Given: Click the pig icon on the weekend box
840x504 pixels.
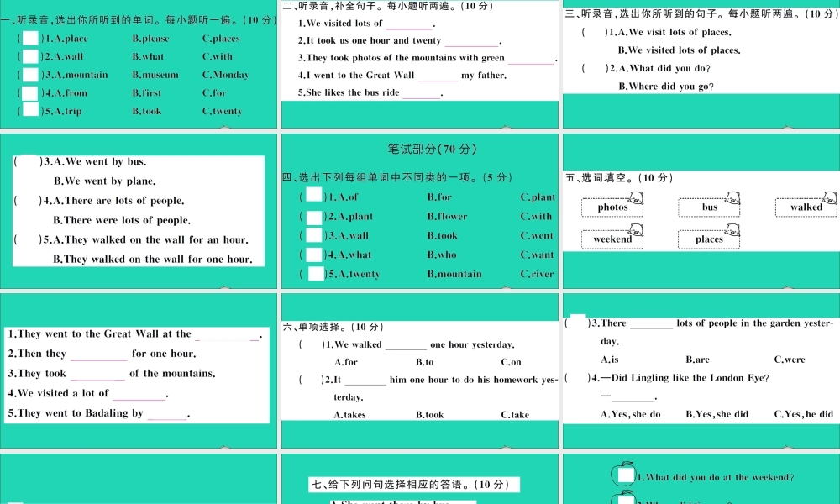Looking at the screenshot, I should (x=636, y=230).
